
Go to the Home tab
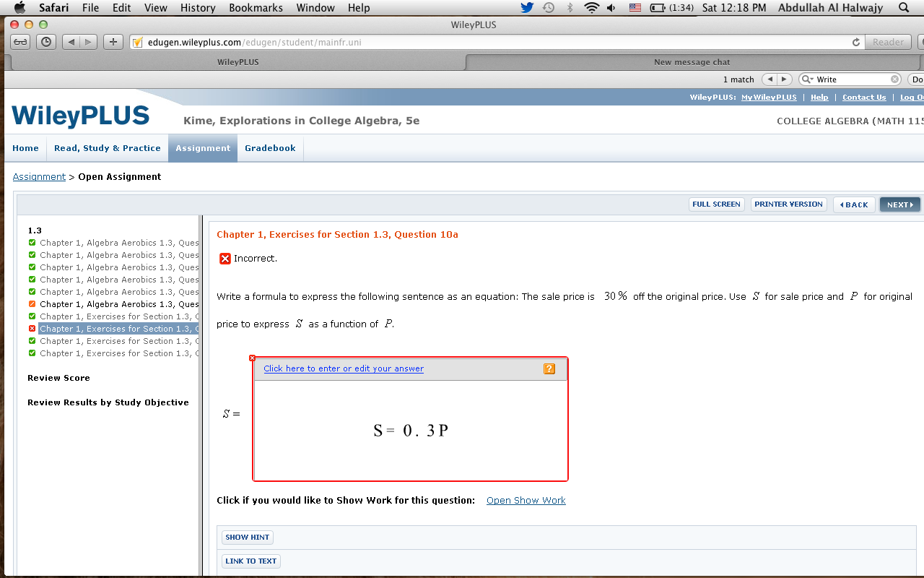pos(25,148)
